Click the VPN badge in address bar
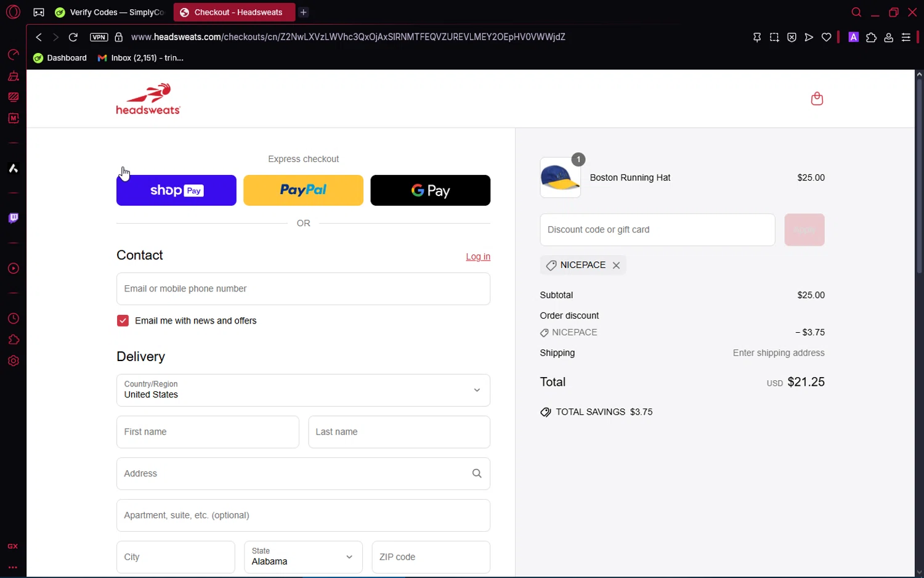This screenshot has height=578, width=924. (99, 38)
